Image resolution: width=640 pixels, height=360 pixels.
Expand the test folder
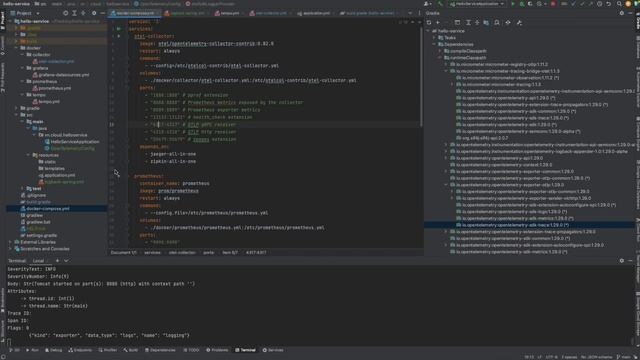point(23,188)
